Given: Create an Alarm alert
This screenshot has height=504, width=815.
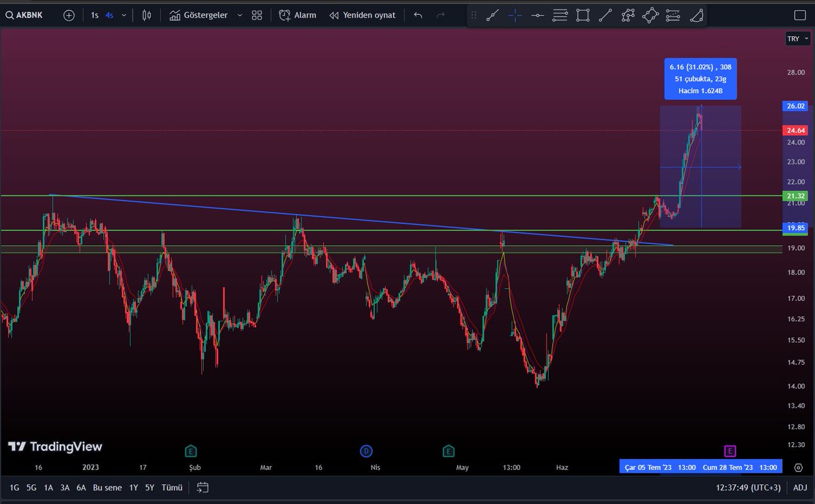Looking at the screenshot, I should tap(297, 15).
